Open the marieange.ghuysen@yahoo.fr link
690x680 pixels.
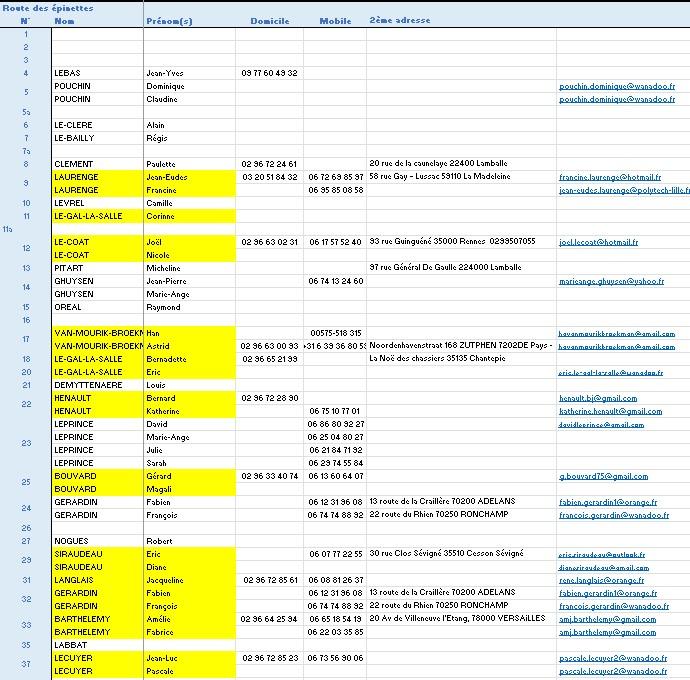[611, 281]
